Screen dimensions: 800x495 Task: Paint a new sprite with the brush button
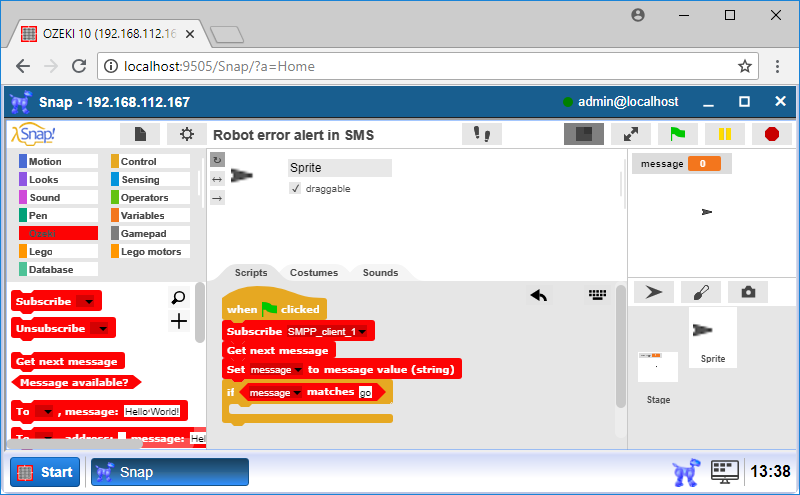[701, 292]
